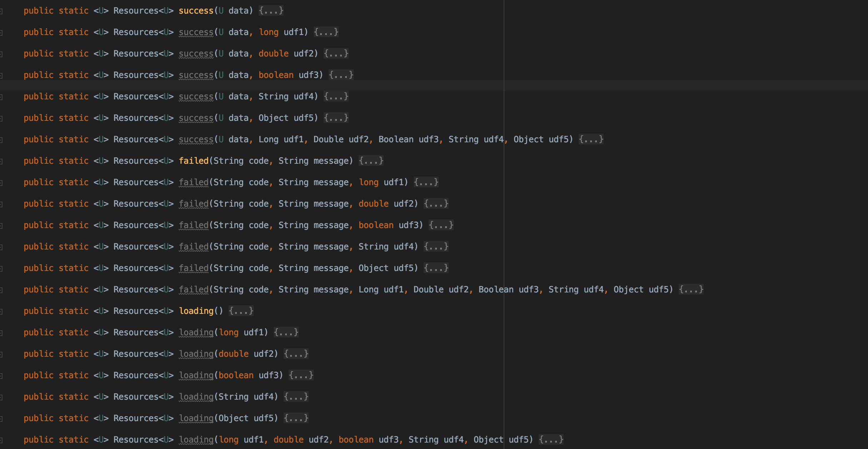Click gutter fold icon for failed with Object udf5
868x449 pixels.
click(1, 269)
